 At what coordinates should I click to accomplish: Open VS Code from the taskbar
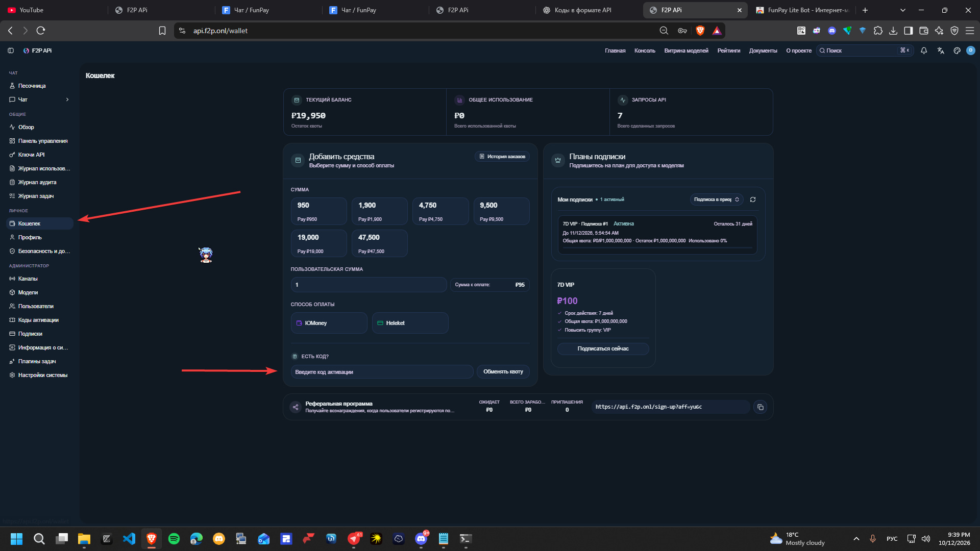point(129,539)
